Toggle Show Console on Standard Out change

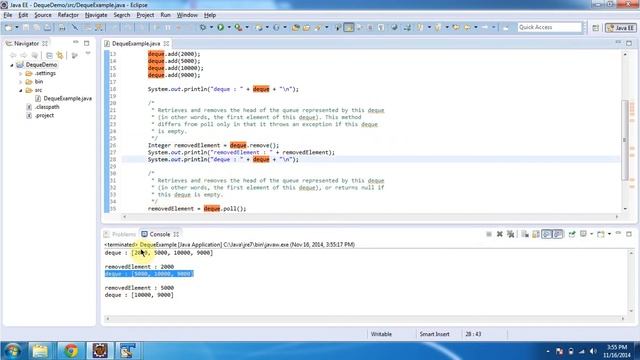coord(547,234)
